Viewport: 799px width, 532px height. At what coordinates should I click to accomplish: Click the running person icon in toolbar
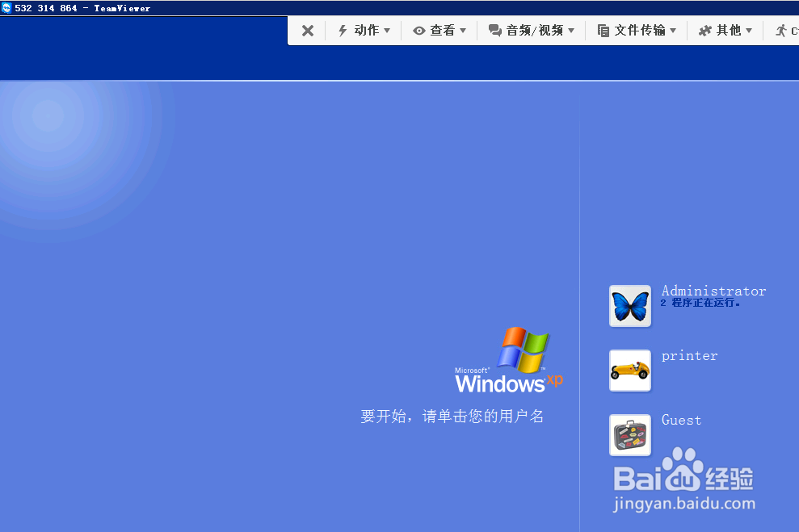pos(781,31)
